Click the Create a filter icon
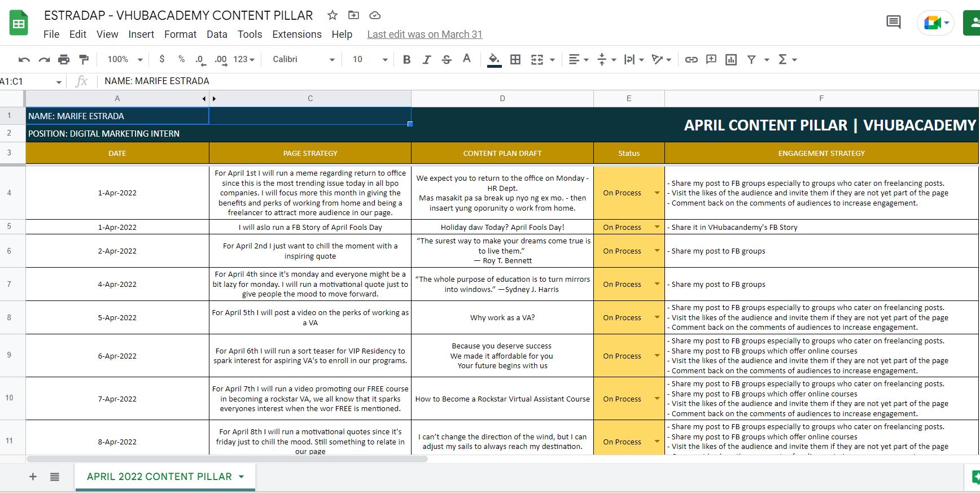Viewport: 980px width, 493px height. pos(751,59)
